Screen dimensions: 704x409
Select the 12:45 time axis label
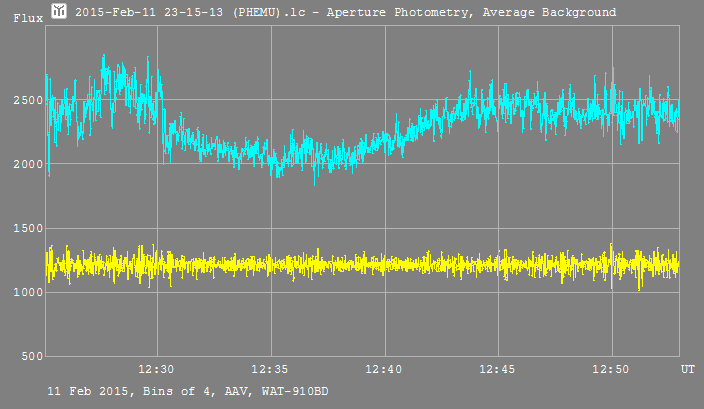[x=497, y=370]
